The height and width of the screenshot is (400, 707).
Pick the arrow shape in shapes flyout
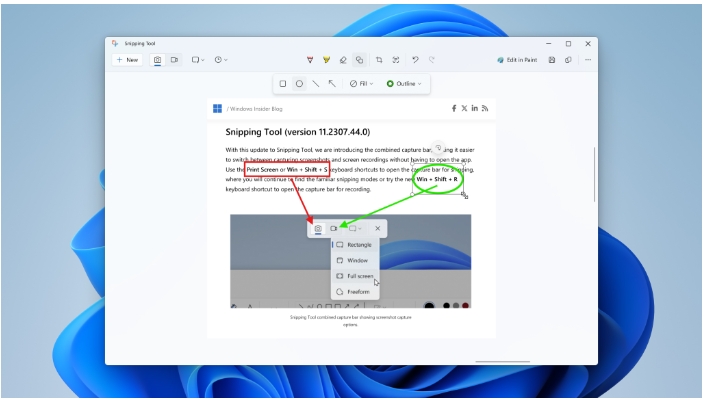point(332,83)
